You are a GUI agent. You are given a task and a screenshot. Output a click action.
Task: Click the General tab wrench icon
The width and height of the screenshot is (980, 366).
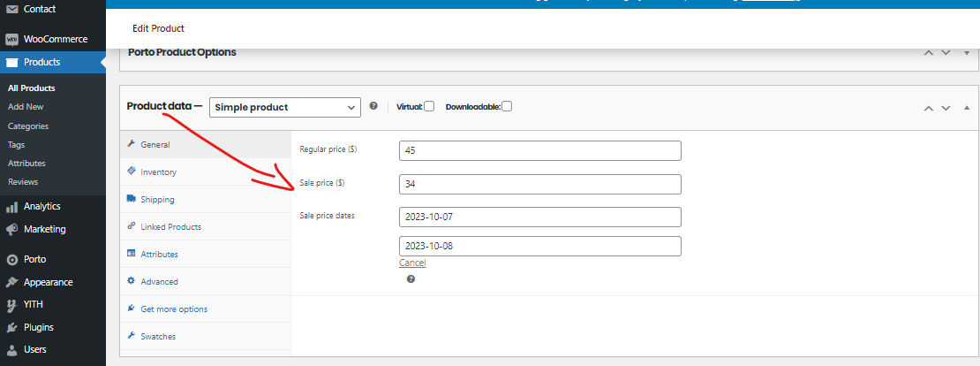pos(132,144)
